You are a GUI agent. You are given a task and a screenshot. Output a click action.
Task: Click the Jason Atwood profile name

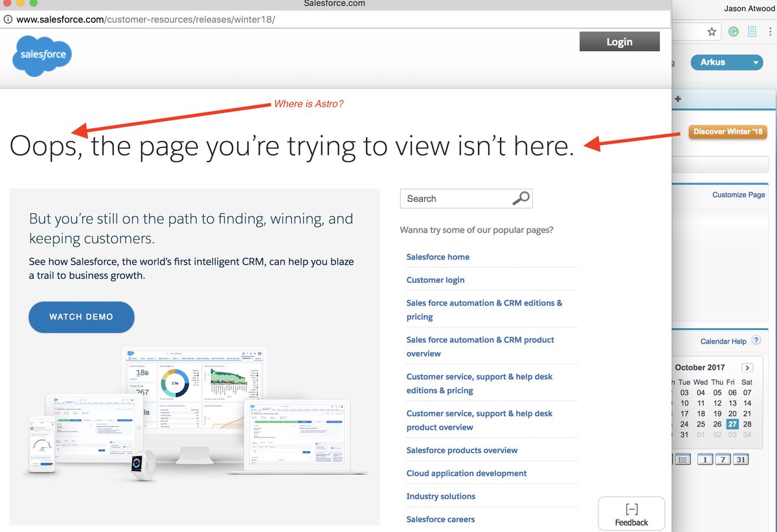point(750,8)
